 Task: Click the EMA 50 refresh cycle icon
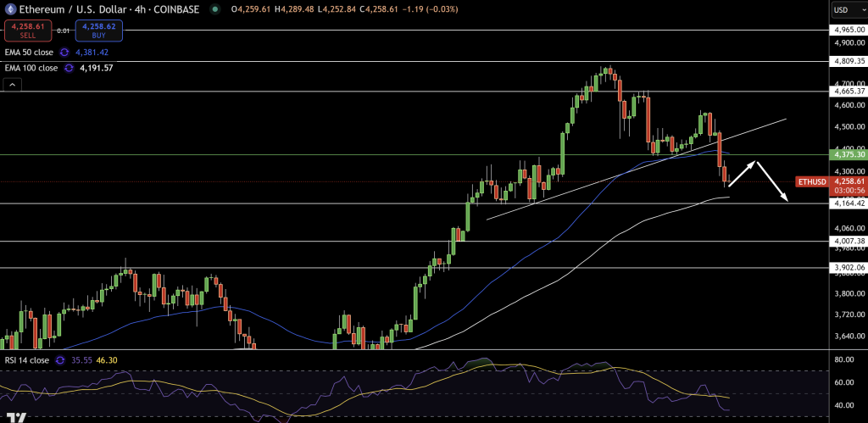64,52
